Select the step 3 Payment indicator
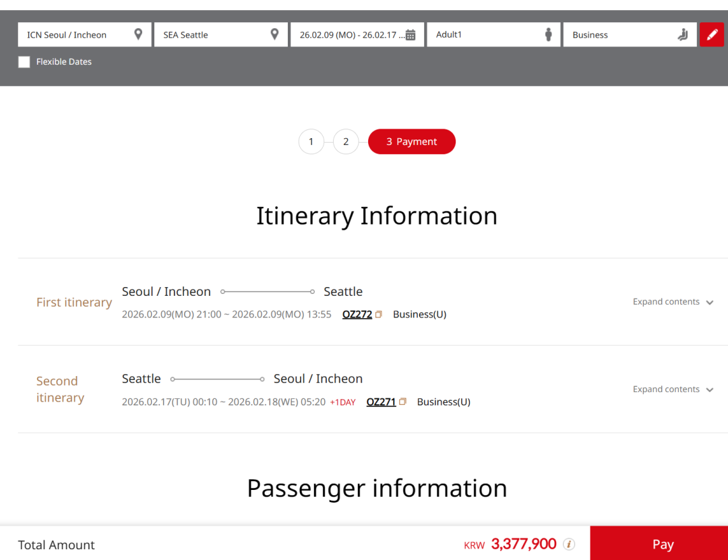The image size is (728, 560). [x=411, y=142]
